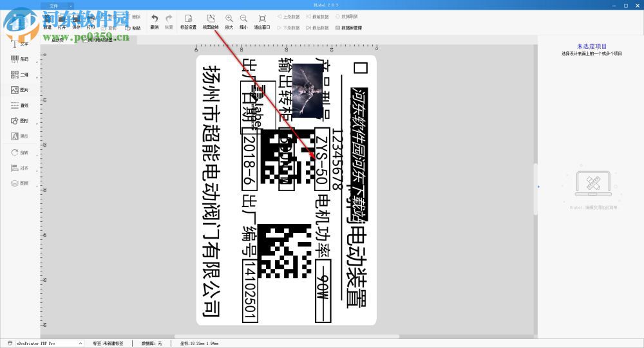The width and height of the screenshot is (644, 348).
Task: Go to previous record 上条数据
Action: (289, 17)
